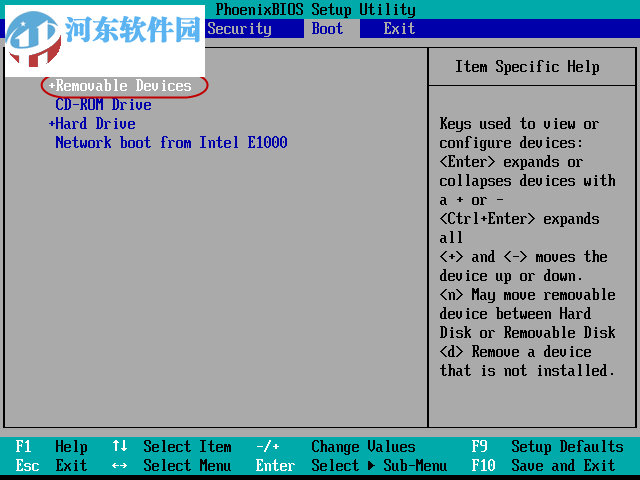The height and width of the screenshot is (480, 640).
Task: Select the Removable Devices boot entry
Action: pos(123,86)
